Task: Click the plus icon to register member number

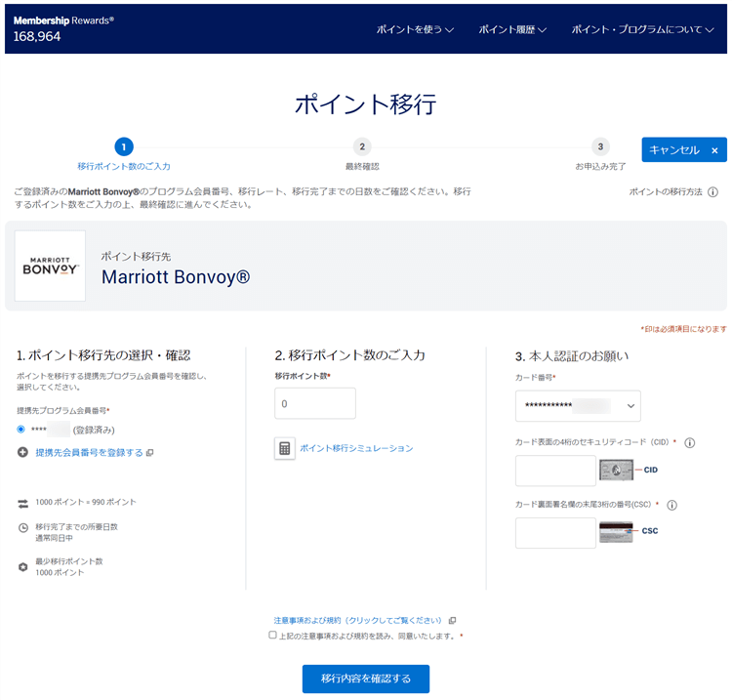Action: coord(22,452)
